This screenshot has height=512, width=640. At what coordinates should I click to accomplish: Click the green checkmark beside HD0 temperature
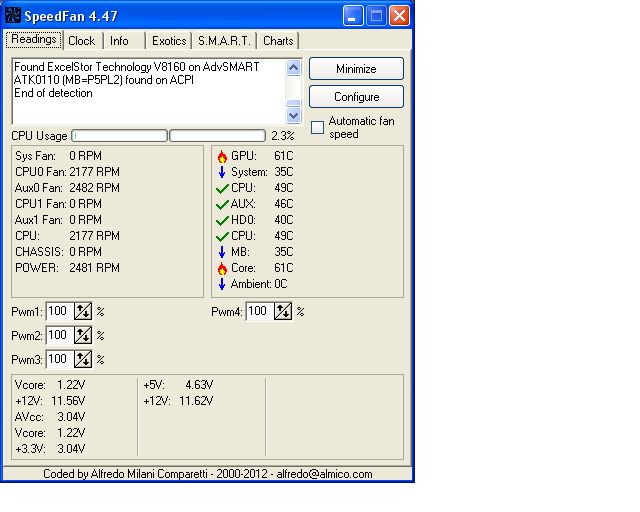[x=222, y=220]
